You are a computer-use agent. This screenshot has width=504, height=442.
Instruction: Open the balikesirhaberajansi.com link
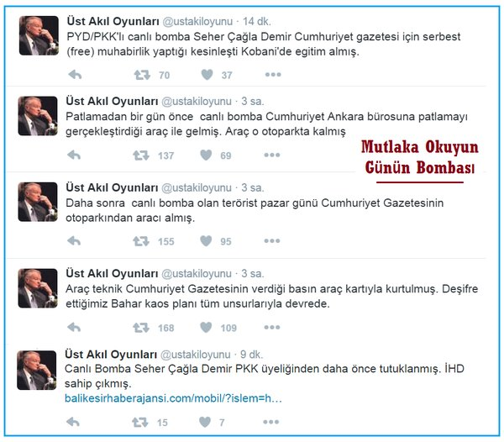pos(173,398)
